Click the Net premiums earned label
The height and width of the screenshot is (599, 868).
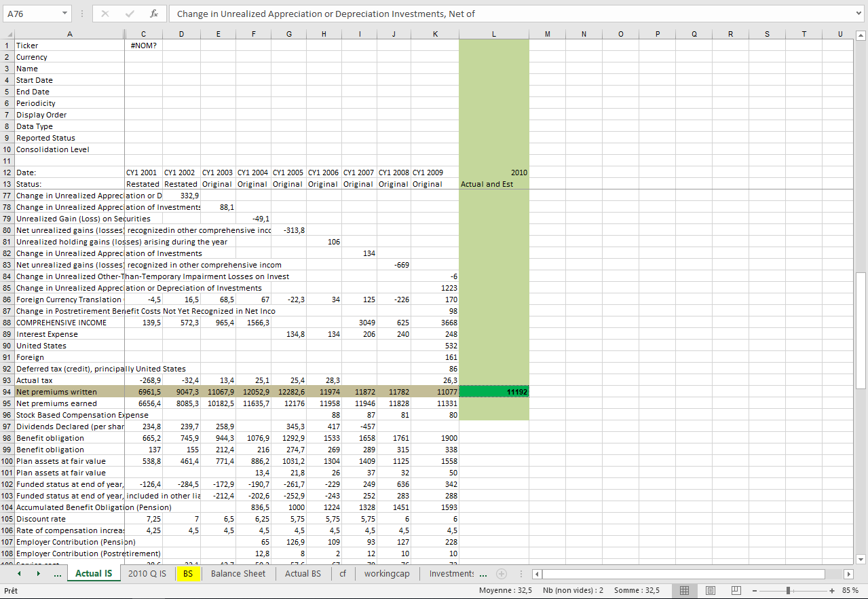pos(56,403)
